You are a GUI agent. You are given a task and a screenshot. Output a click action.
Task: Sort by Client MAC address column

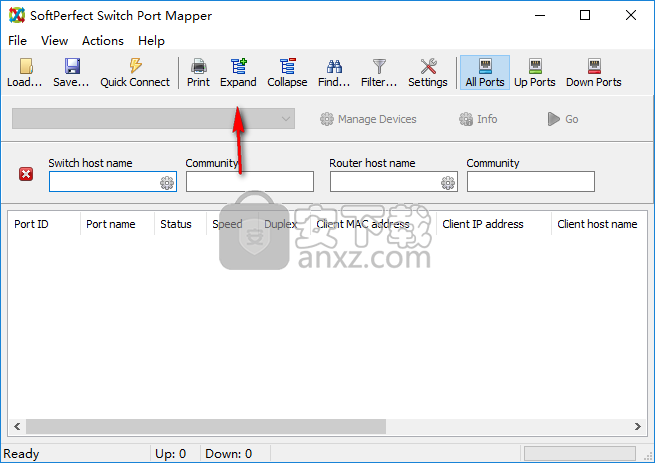click(x=373, y=224)
